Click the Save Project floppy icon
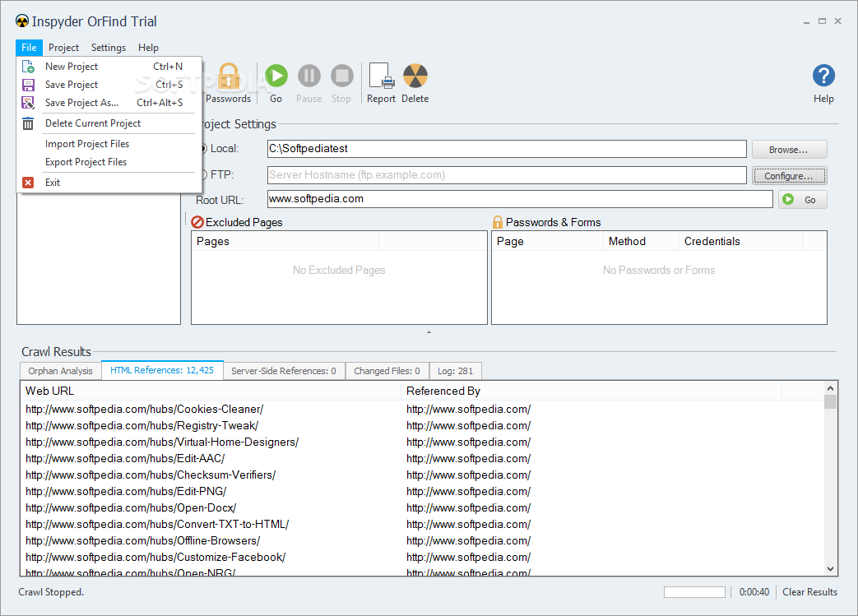Viewport: 858px width, 616px height. 28,85
